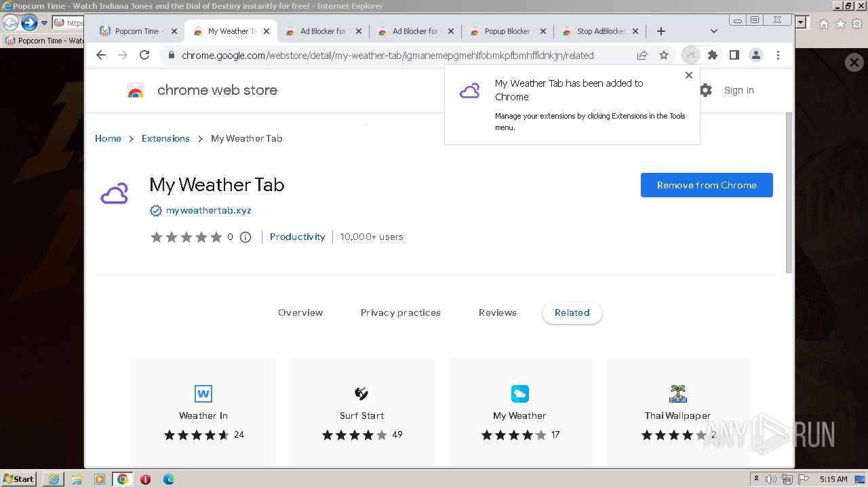Image resolution: width=868 pixels, height=488 pixels.
Task: Open myweathertab.xyz publisher link
Action: tap(208, 210)
